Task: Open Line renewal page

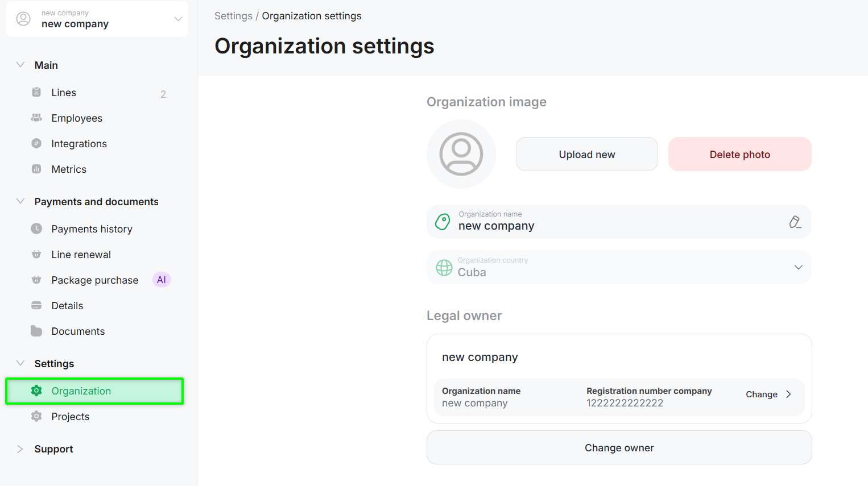Action: click(x=81, y=255)
